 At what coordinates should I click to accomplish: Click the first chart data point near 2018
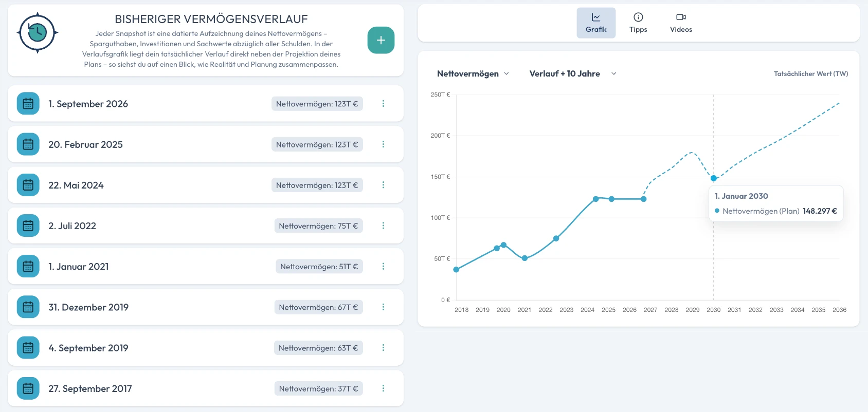click(456, 270)
